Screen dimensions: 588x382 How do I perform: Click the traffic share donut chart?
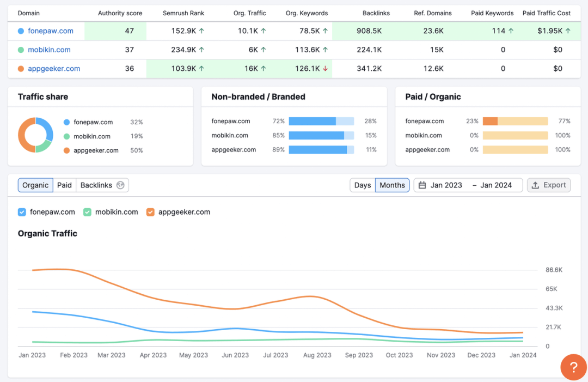tap(35, 135)
